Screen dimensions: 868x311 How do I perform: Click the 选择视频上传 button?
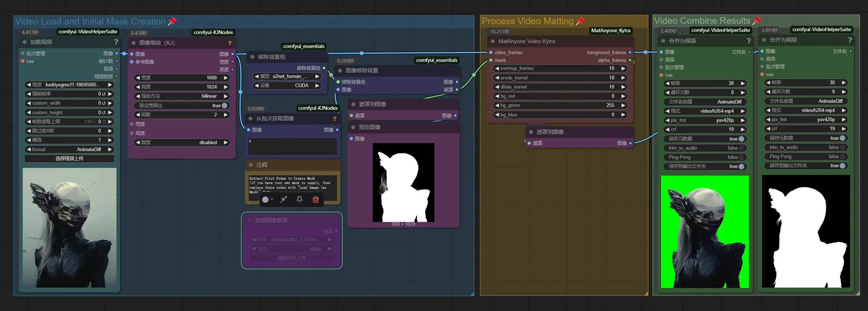[x=70, y=158]
